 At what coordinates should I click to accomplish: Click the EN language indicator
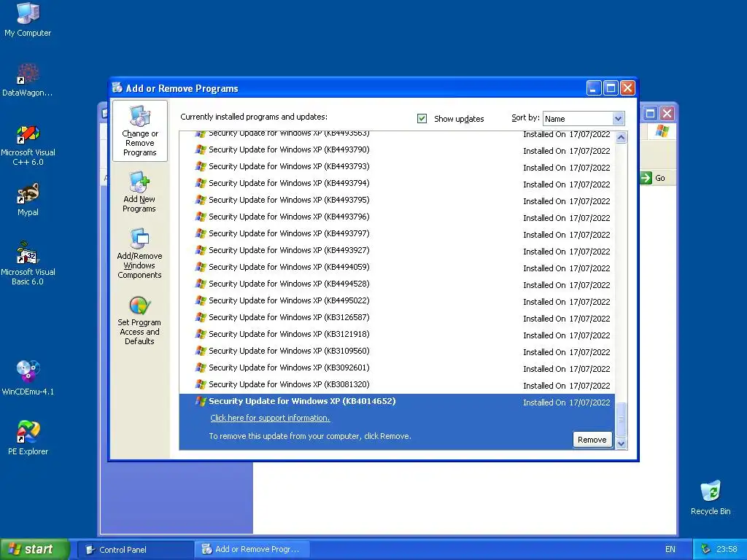coord(670,550)
